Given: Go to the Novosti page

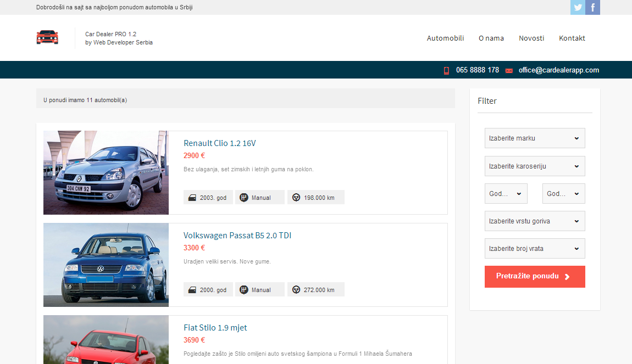Looking at the screenshot, I should click(x=531, y=38).
